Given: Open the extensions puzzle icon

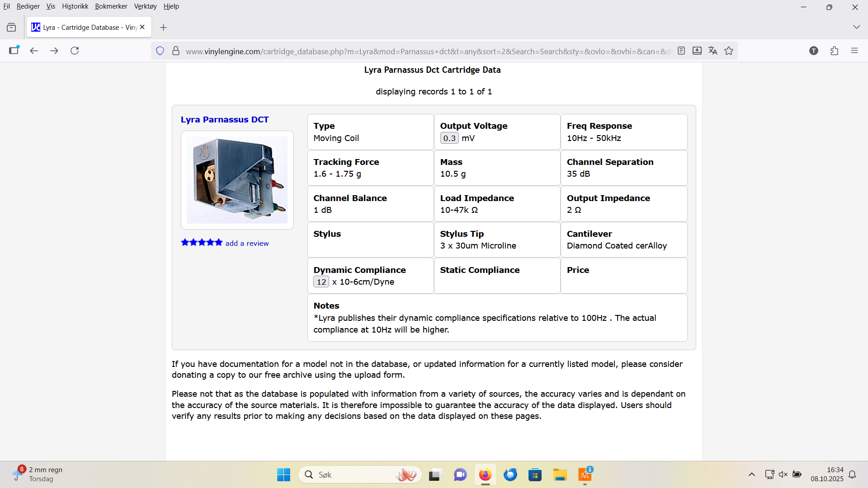Looking at the screenshot, I should (x=834, y=51).
